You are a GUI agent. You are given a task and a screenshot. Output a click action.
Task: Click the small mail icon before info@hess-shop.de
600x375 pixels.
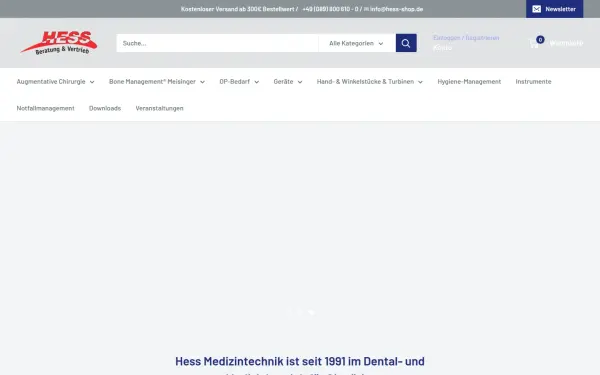(x=366, y=9)
